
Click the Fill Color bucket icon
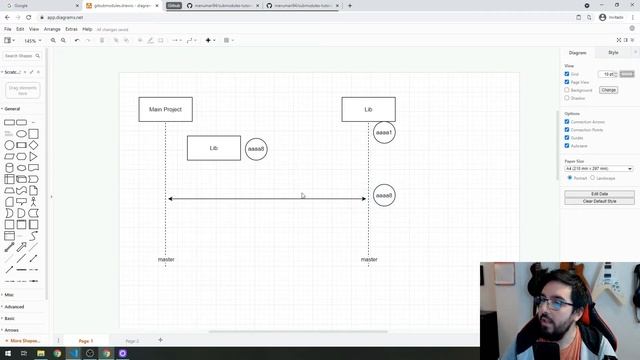140,40
